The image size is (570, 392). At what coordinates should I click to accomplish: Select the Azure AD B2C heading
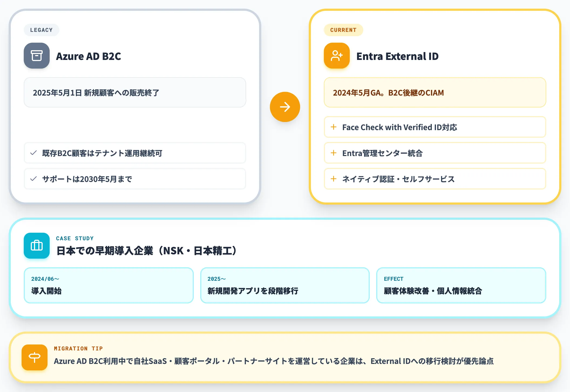(89, 56)
